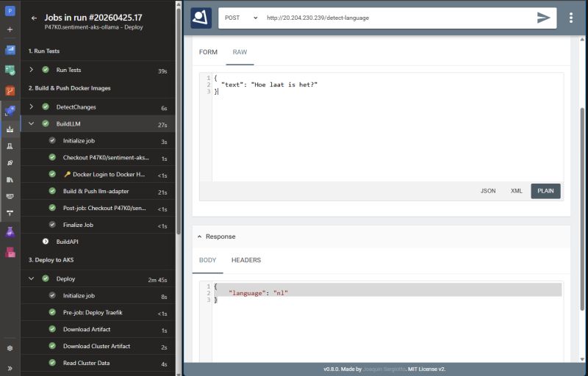Open the Task groups icon in sidebar
588x376 pixels.
click(10, 196)
